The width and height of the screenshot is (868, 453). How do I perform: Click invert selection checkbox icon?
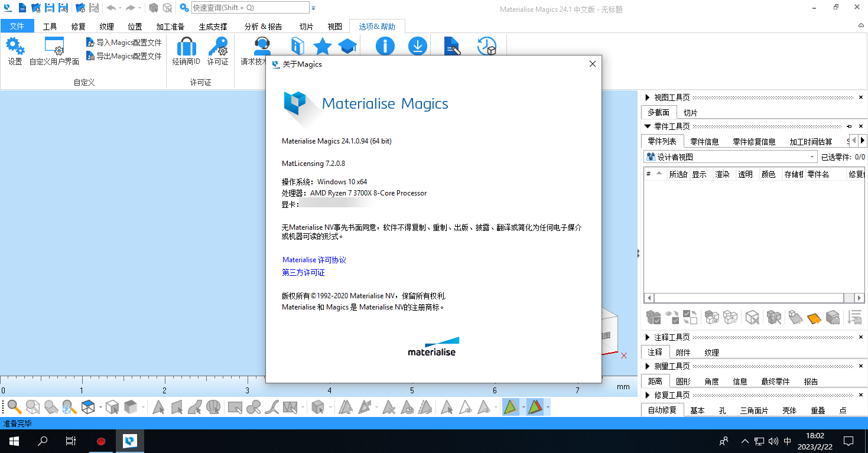[x=690, y=317]
